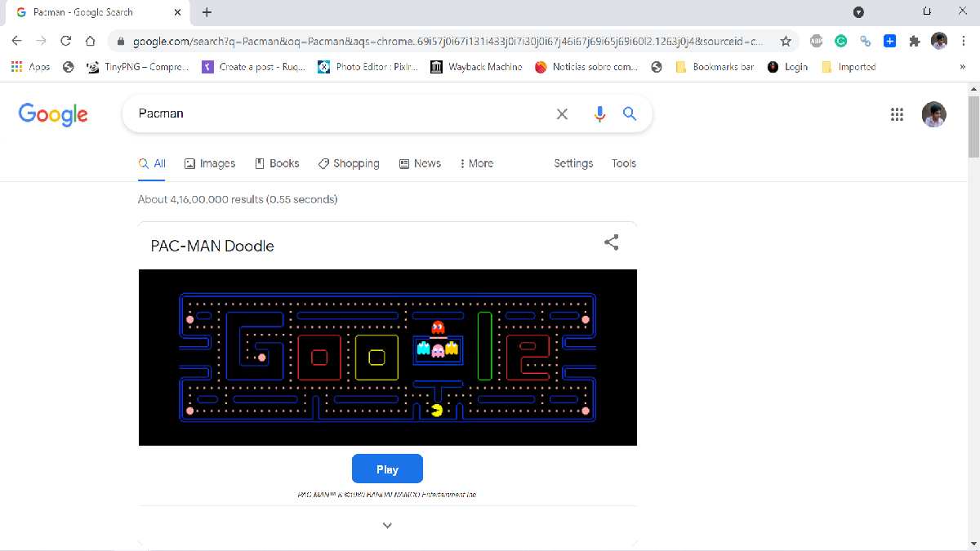Open the browser home page icon
The image size is (980, 551).
pyautogui.click(x=91, y=41)
